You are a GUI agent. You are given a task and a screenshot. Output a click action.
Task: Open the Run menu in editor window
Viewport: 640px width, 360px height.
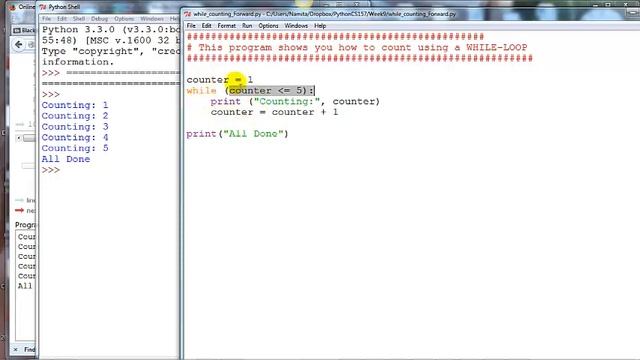(x=247, y=26)
